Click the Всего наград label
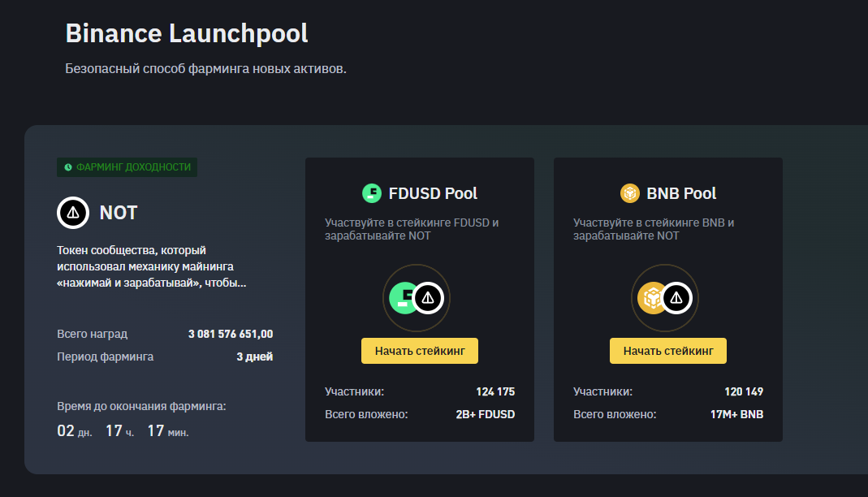This screenshot has height=497, width=868. click(x=92, y=334)
